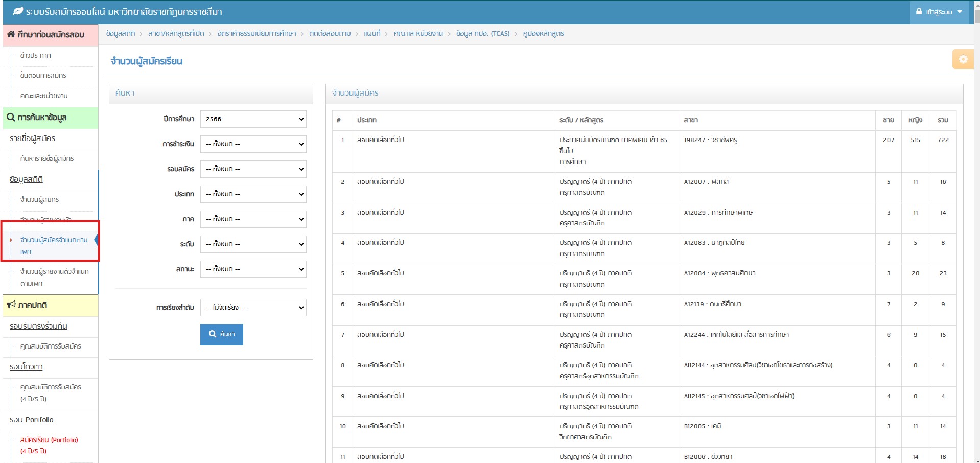Open จำนวนผู้สมัครจำแนกตามเพศ sidebar item
Screen dimensions: 980x463
54,245
